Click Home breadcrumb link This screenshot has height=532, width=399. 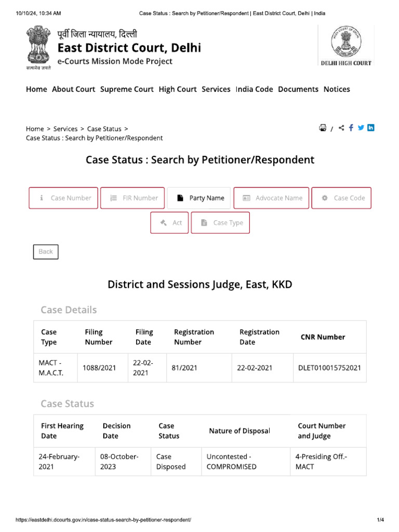pos(35,129)
